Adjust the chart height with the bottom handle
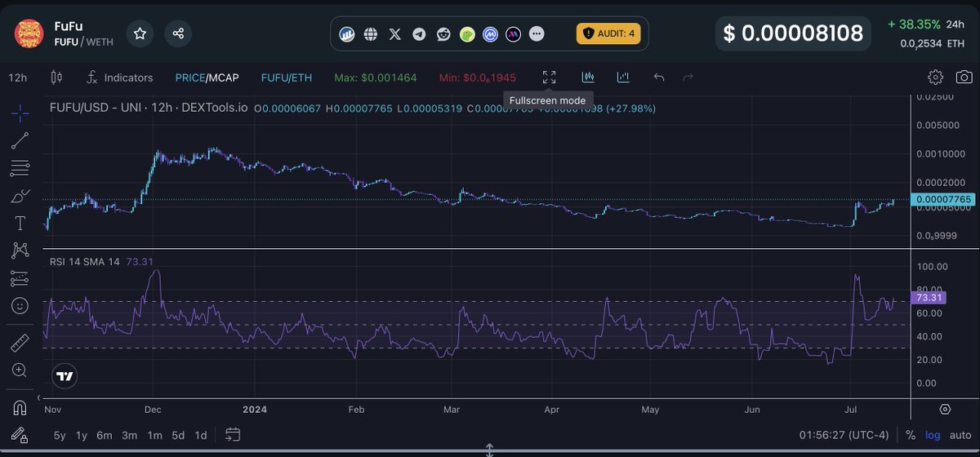The image size is (980, 457). coord(489,450)
